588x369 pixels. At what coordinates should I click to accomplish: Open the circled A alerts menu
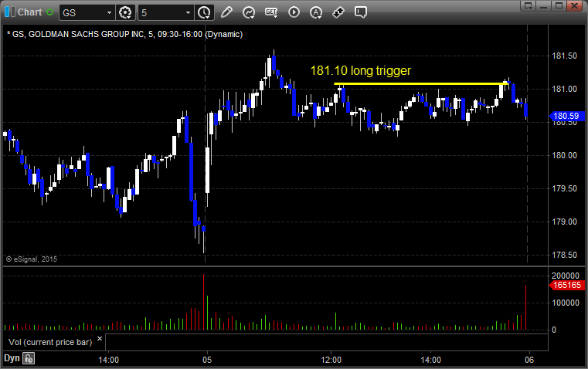click(316, 12)
